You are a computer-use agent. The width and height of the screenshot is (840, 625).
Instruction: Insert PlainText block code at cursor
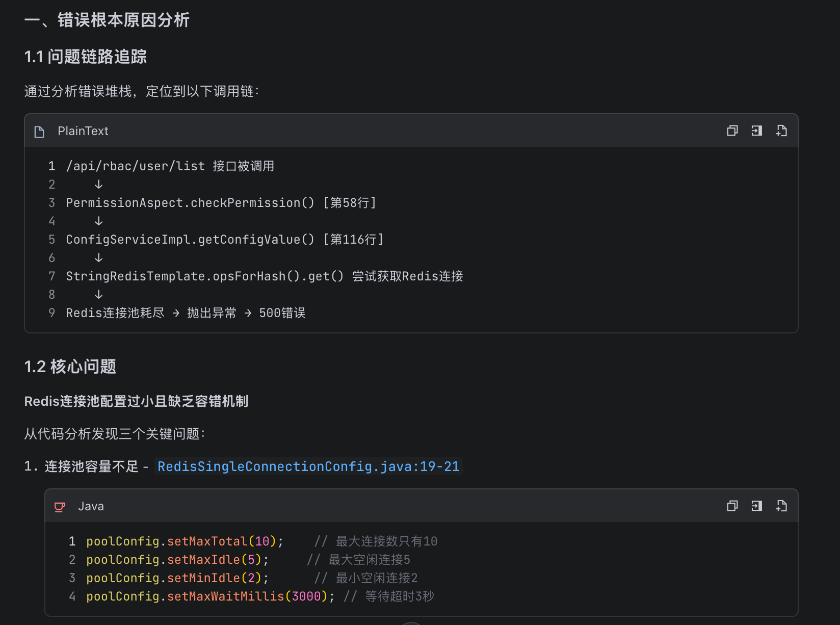pyautogui.click(x=756, y=131)
